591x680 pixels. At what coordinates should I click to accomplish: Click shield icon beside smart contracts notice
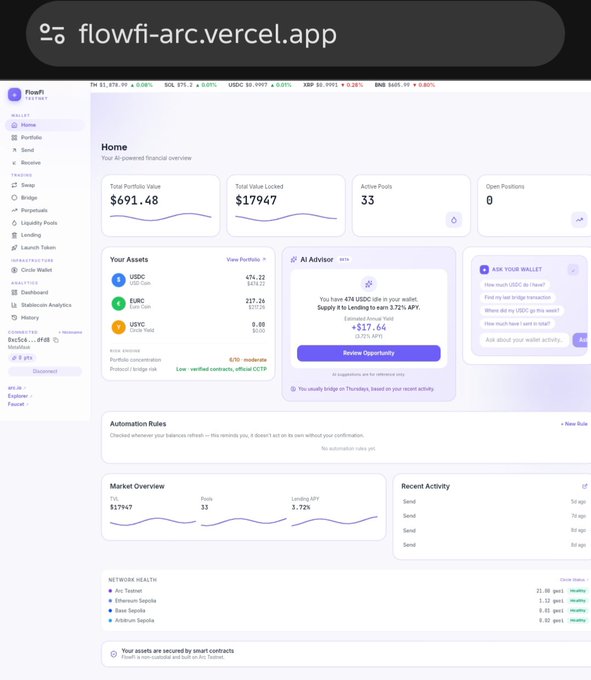114,654
